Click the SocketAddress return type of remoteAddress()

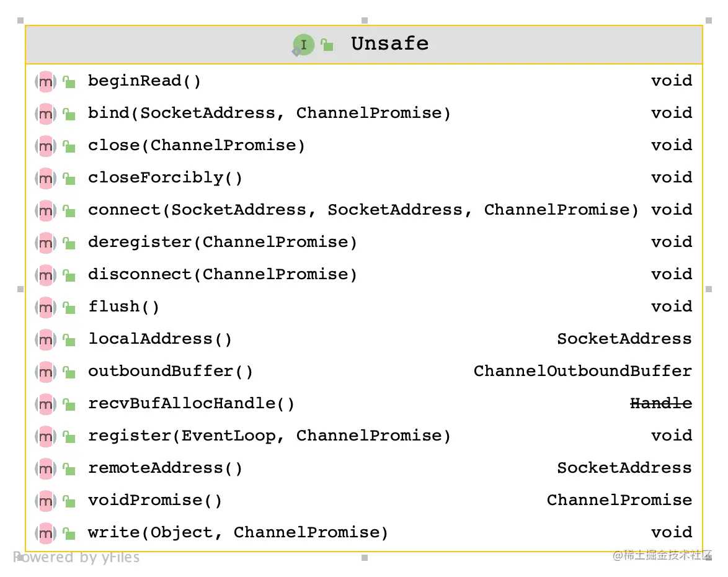(x=624, y=468)
